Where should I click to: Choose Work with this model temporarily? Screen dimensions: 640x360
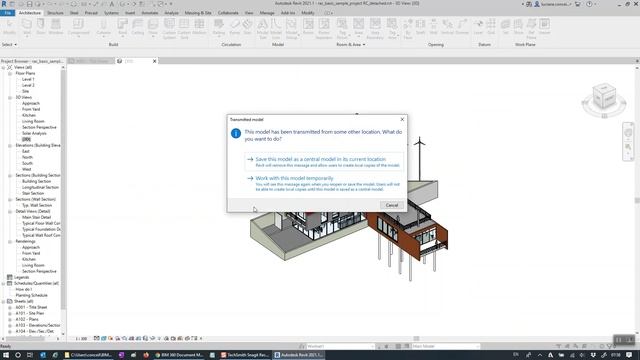[324, 183]
